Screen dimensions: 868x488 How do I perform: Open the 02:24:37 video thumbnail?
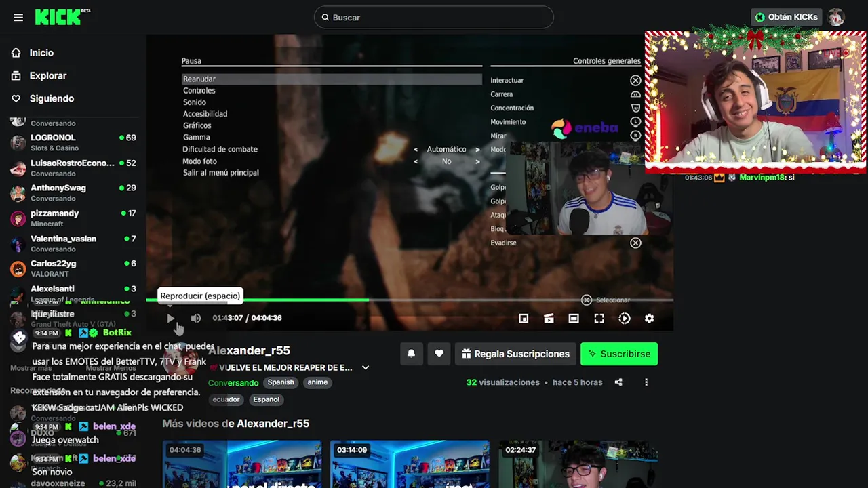(x=578, y=464)
